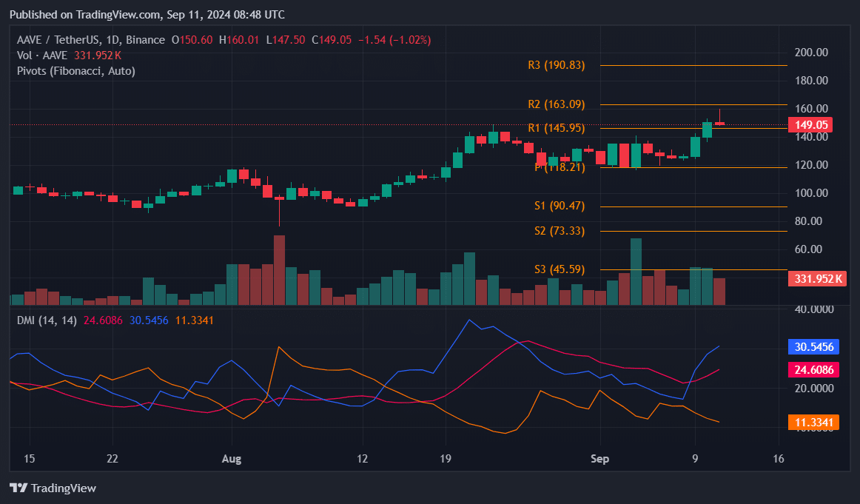860x504 pixels.
Task: Click the R2 (163.09) pivot label
Action: (556, 104)
